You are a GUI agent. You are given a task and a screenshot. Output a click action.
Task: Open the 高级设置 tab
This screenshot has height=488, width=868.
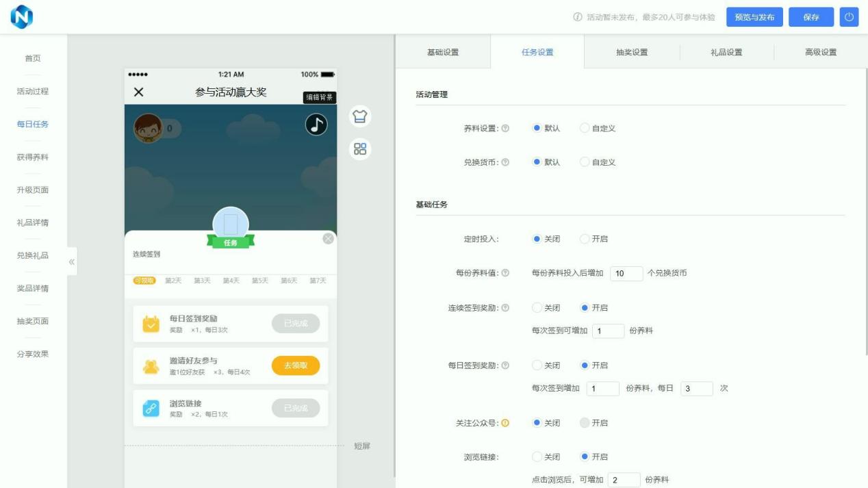(820, 52)
